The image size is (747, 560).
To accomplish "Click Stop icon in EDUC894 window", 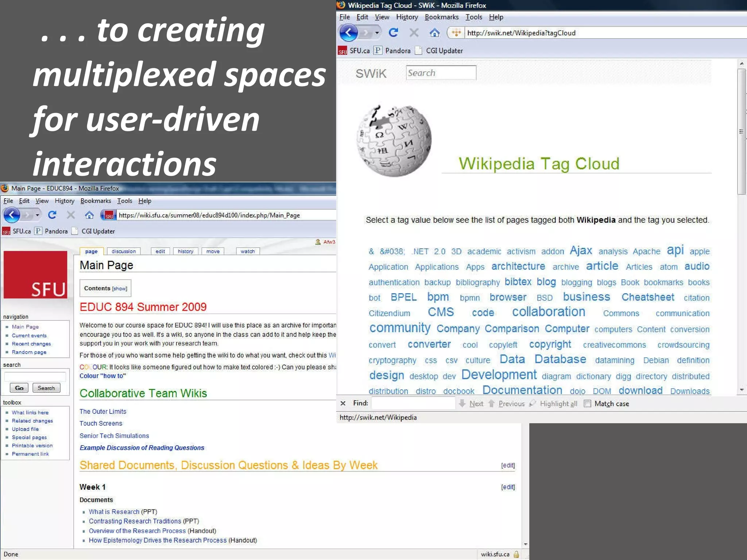I will (71, 215).
